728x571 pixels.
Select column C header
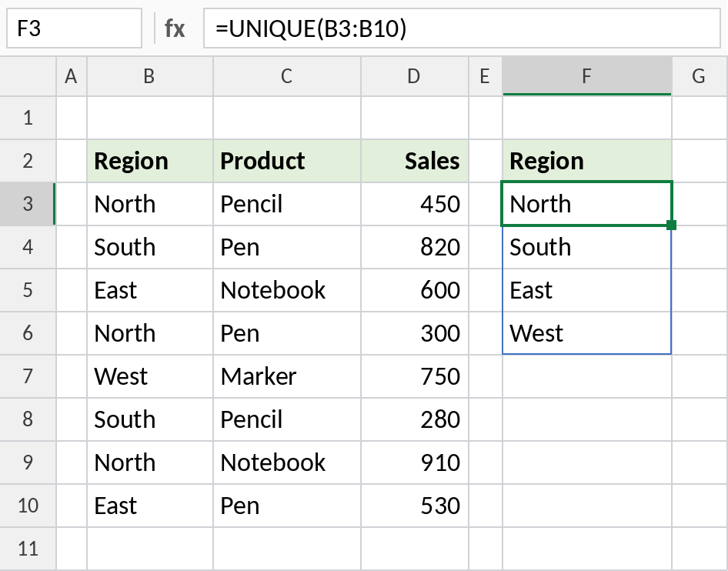point(287,76)
